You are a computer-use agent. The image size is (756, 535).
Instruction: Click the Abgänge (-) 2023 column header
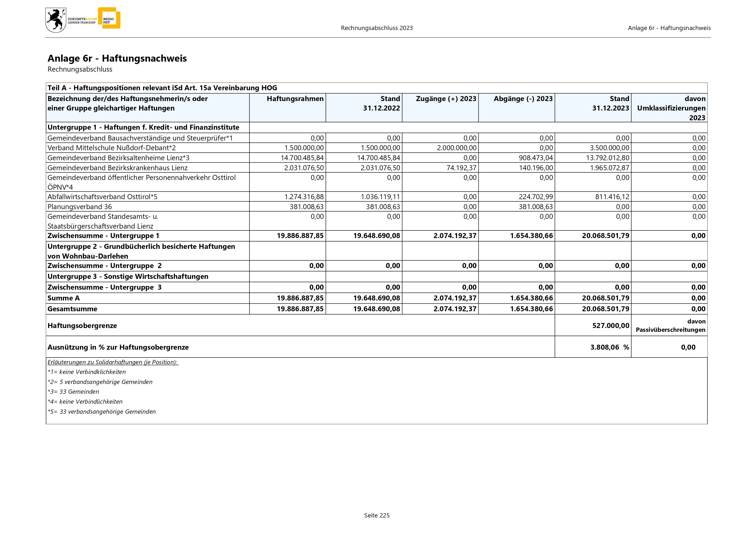coord(523,99)
